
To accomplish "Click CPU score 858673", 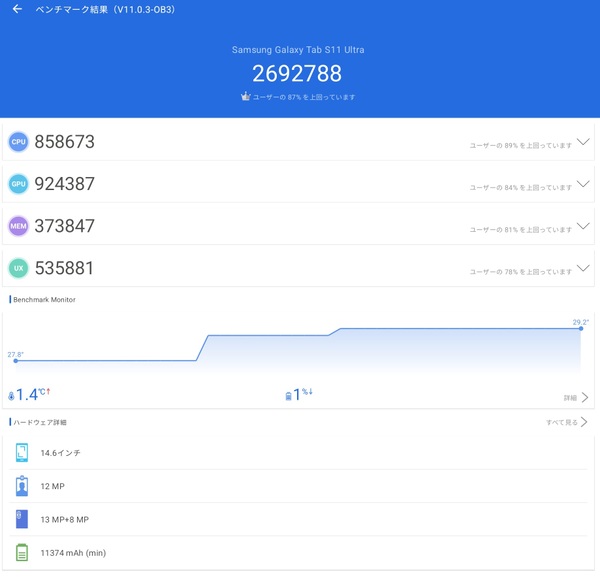I will [64, 142].
